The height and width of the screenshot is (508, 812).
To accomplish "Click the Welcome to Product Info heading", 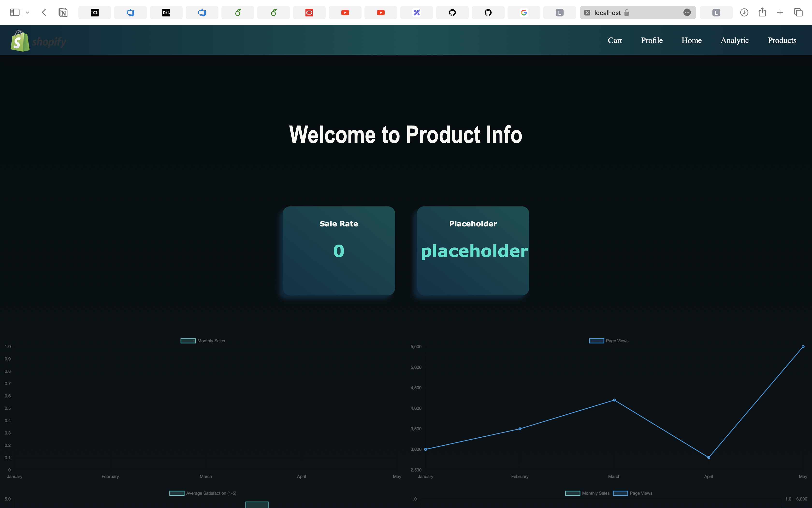I will point(406,135).
